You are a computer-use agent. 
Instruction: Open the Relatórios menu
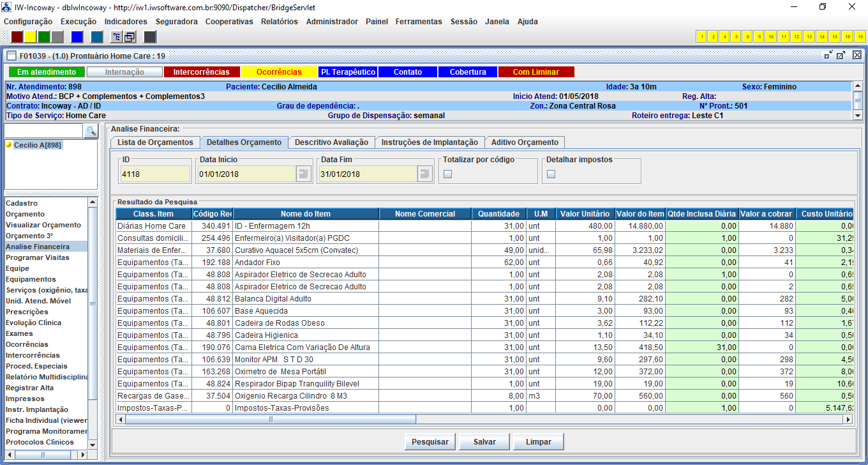[x=279, y=21]
